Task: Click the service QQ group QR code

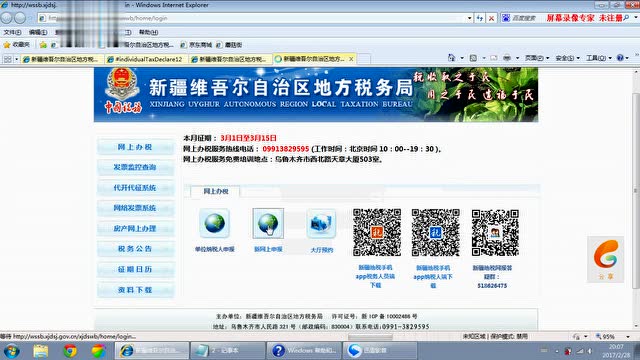Action: pyautogui.click(x=495, y=233)
